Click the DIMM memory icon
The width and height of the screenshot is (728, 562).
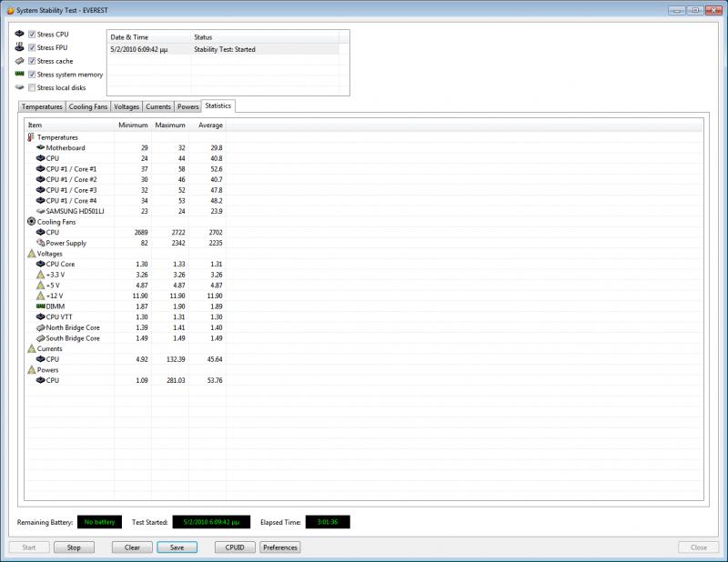pos(40,306)
